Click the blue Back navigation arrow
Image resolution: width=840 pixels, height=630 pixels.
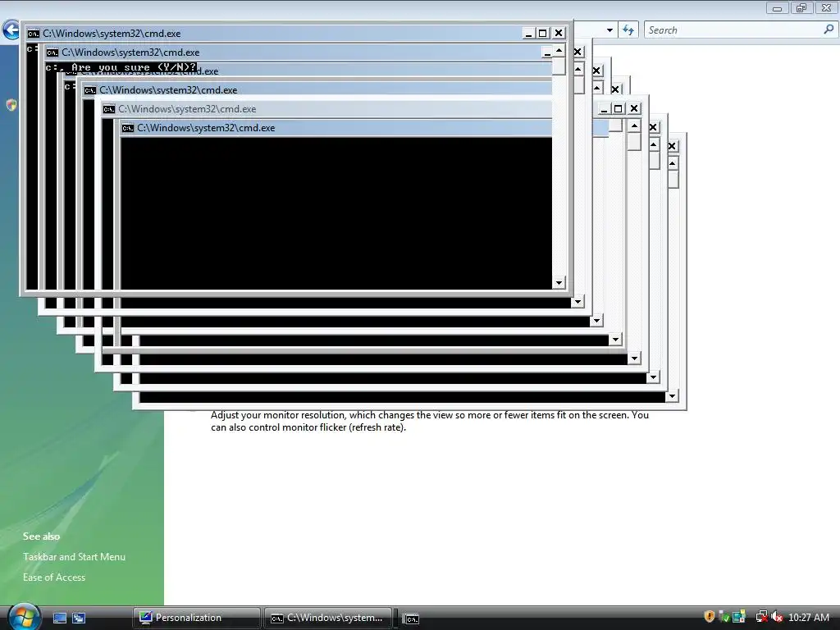click(x=11, y=30)
